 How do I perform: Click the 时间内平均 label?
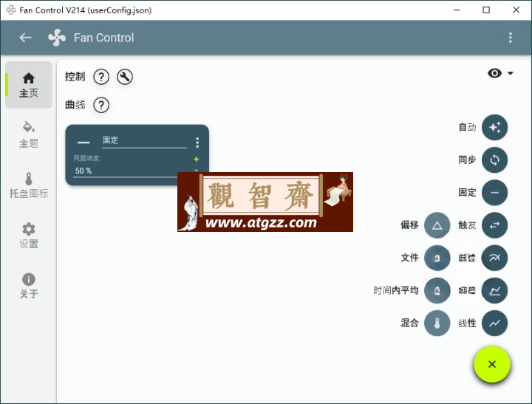[x=396, y=290]
